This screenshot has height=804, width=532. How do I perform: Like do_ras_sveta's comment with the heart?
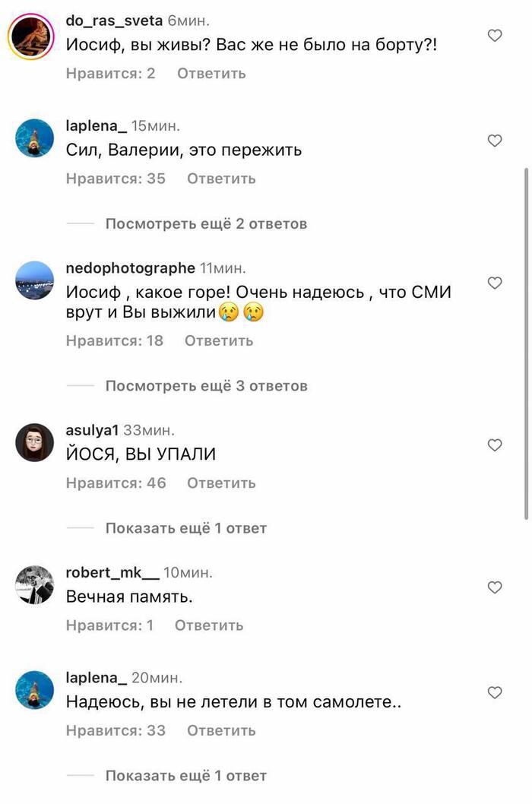click(495, 36)
